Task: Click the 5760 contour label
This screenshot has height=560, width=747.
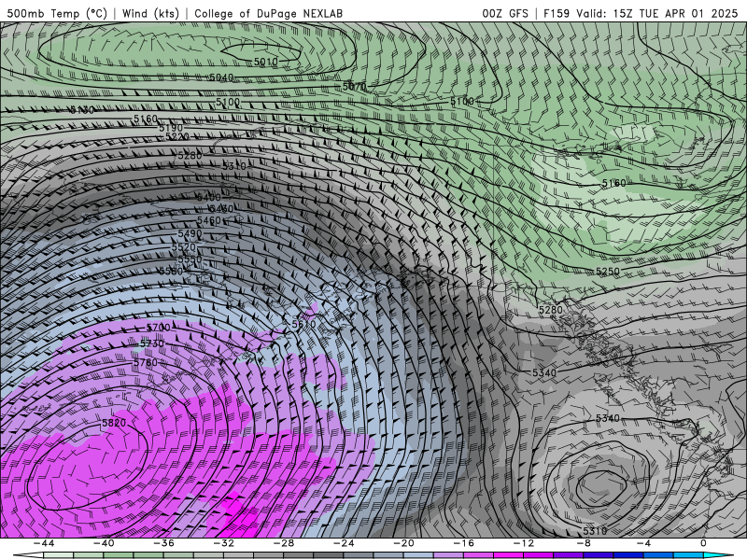Action: tap(146, 362)
